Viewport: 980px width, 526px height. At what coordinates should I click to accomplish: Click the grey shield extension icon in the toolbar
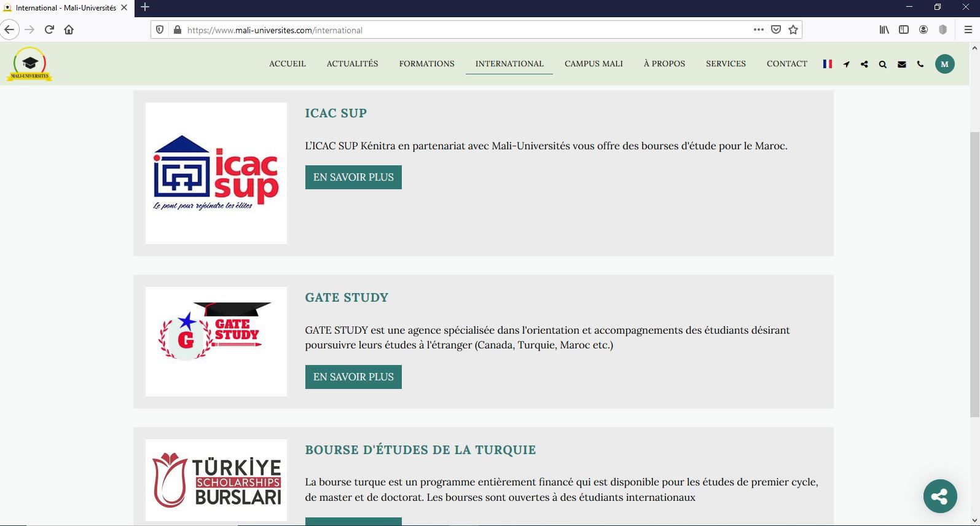point(943,29)
